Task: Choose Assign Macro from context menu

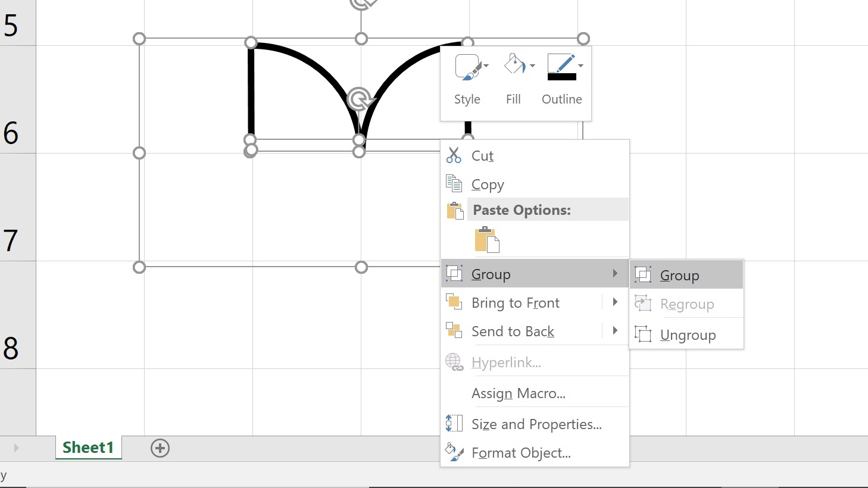Action: 535,393
